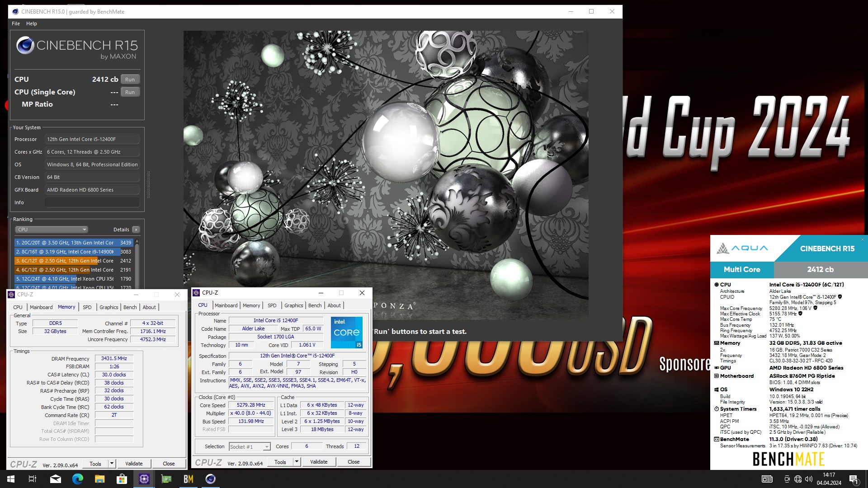
Task: Click the right CPU-Z title bar icon
Action: pos(196,293)
